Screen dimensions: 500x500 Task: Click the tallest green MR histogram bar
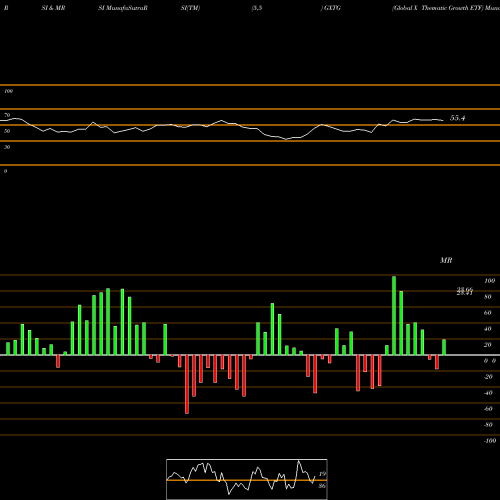click(394, 316)
